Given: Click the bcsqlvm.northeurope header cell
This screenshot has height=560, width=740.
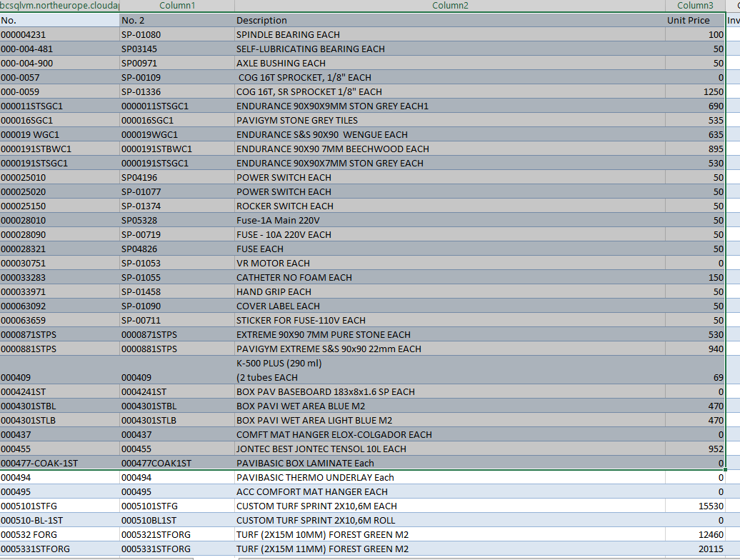Looking at the screenshot, I should (x=59, y=5).
